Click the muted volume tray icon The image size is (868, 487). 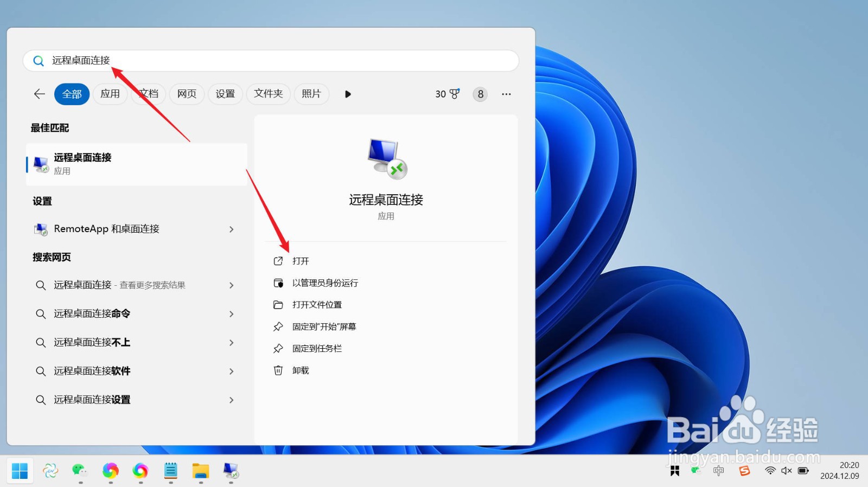click(787, 471)
